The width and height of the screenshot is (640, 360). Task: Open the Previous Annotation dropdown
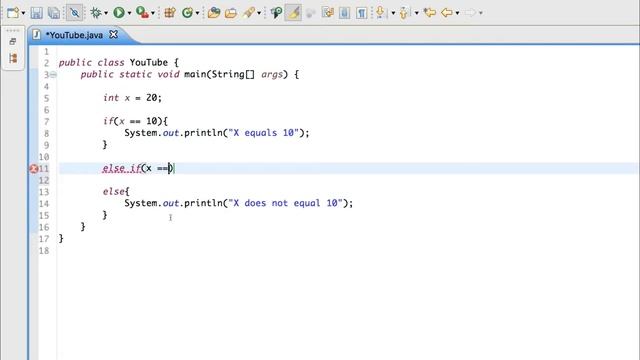pyautogui.click(x=416, y=13)
